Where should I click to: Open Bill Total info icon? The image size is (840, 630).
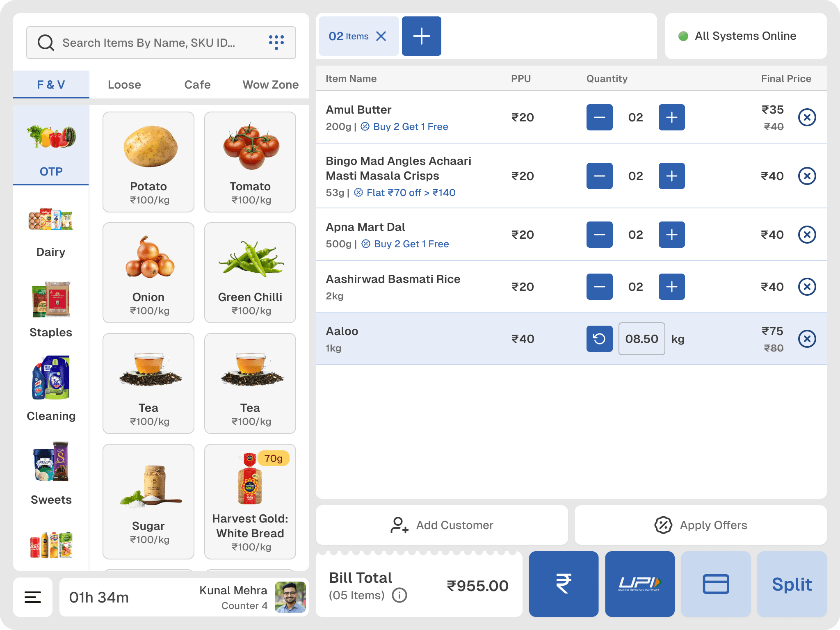399,595
